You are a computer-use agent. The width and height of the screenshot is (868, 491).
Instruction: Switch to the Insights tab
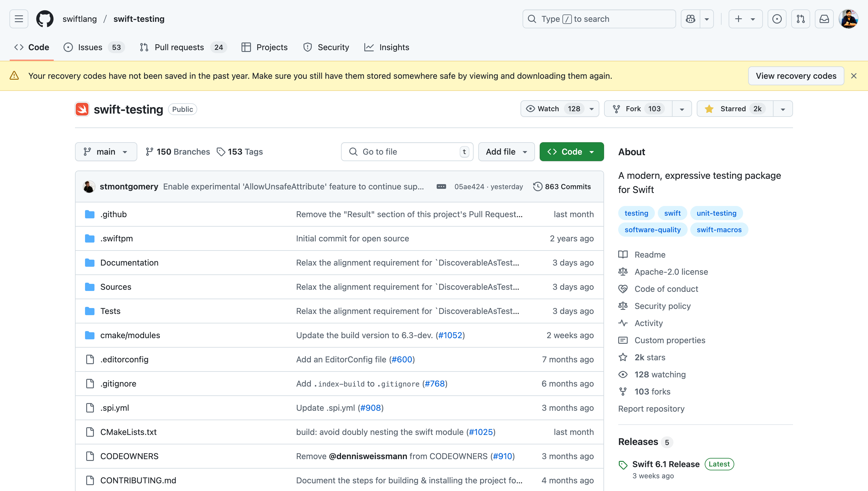[386, 47]
